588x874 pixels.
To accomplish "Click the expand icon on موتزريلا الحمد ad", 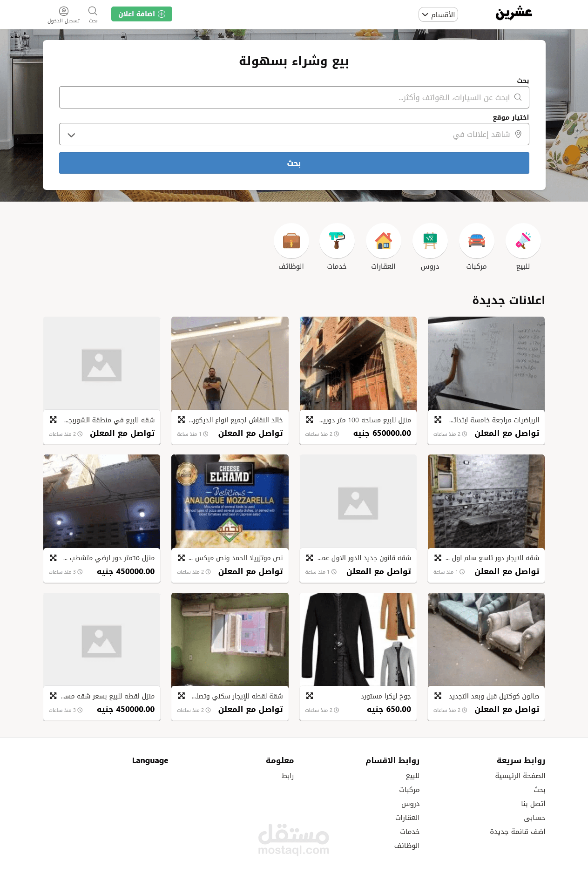I will tap(182, 558).
